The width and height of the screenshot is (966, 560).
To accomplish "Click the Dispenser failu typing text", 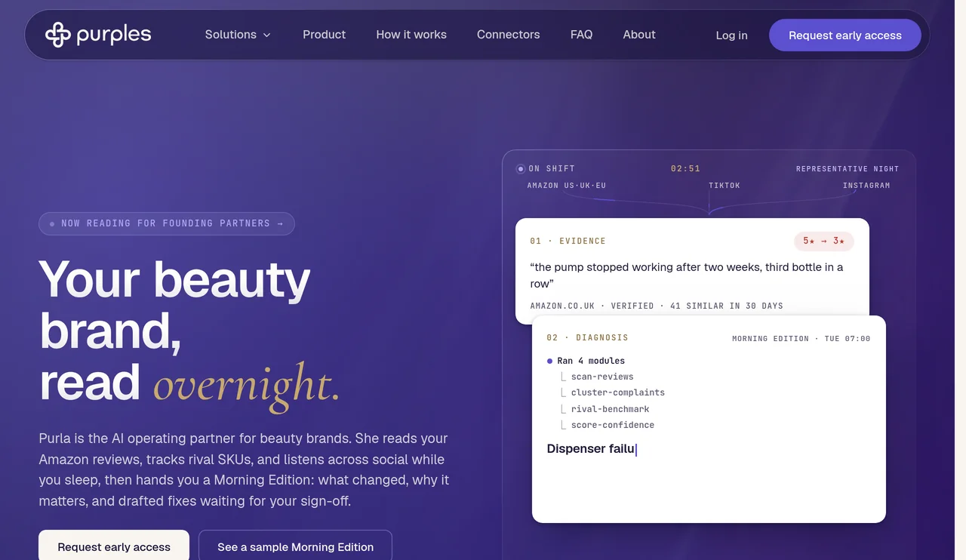I will pyautogui.click(x=591, y=449).
